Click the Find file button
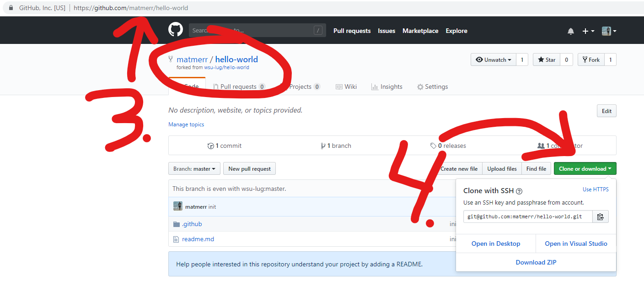The height and width of the screenshot is (292, 644). (x=536, y=168)
